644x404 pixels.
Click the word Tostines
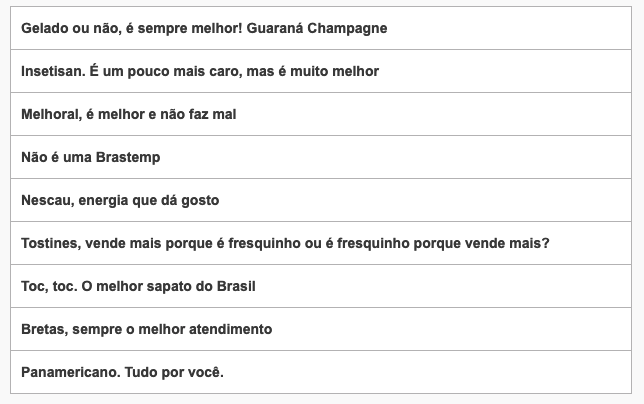click(x=53, y=243)
